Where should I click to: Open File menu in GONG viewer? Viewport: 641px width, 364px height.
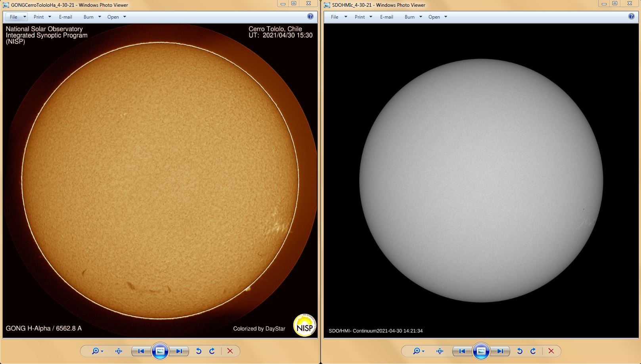coord(13,17)
